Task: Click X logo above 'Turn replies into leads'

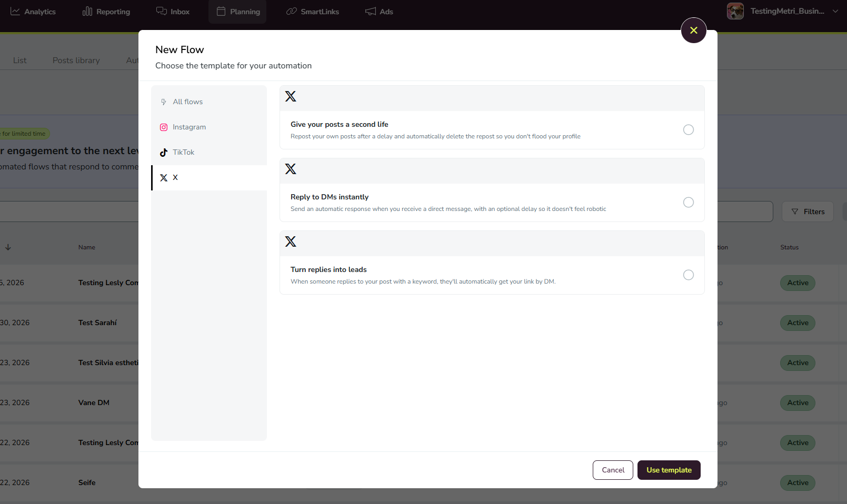Action: pyautogui.click(x=291, y=241)
